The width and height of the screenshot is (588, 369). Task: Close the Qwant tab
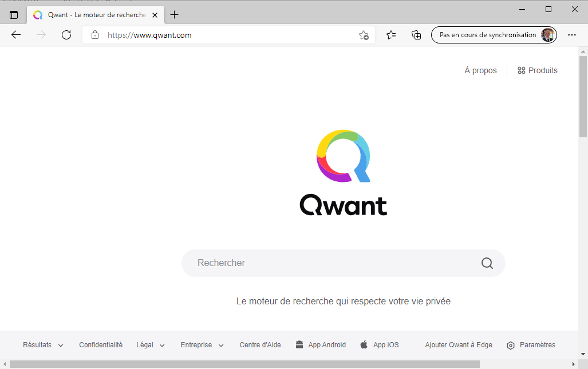155,15
